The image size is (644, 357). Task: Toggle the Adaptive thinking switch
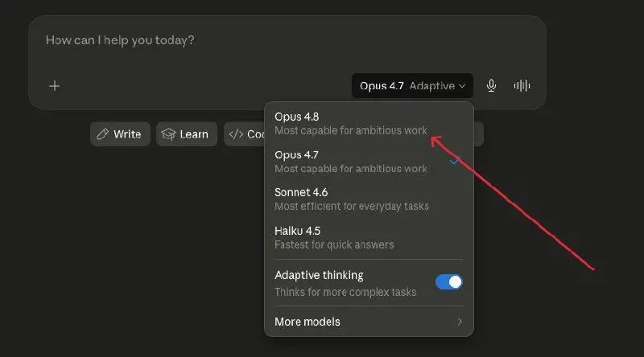point(449,282)
